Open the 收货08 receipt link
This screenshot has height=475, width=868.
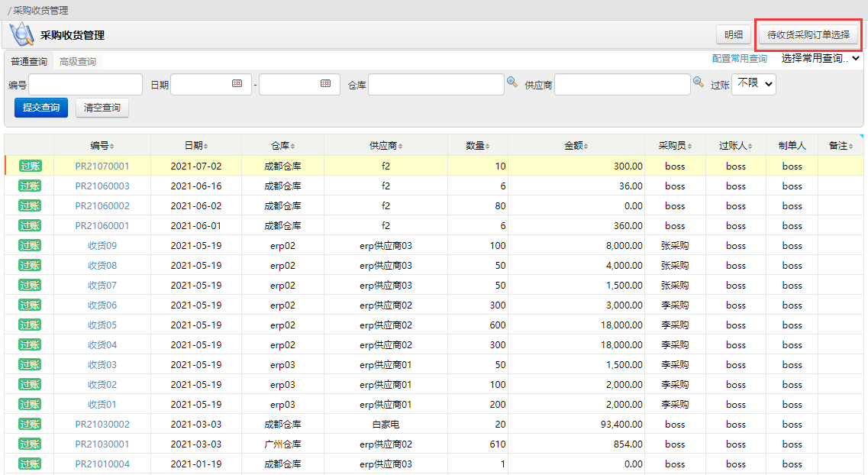(x=102, y=266)
